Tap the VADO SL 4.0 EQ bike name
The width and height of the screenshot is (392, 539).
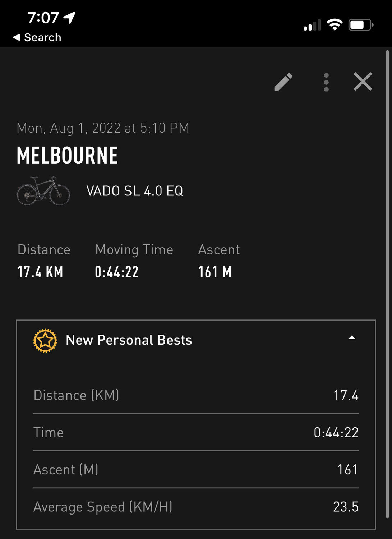[135, 191]
